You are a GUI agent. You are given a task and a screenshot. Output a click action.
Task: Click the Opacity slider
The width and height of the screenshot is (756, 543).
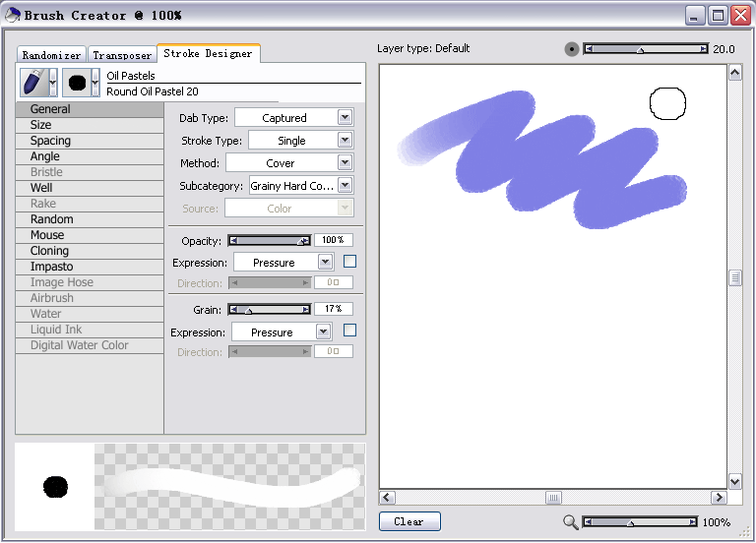point(270,240)
